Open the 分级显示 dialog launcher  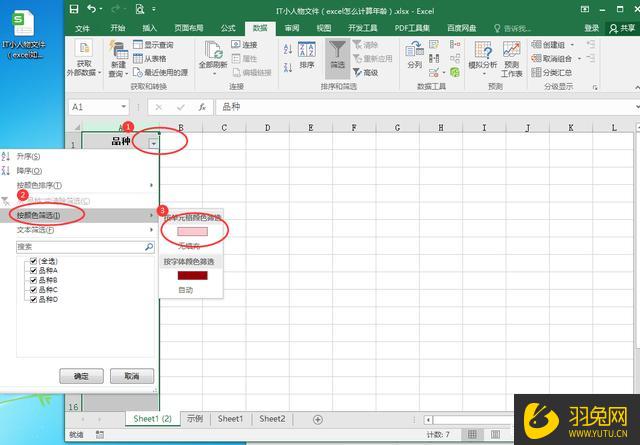595,87
